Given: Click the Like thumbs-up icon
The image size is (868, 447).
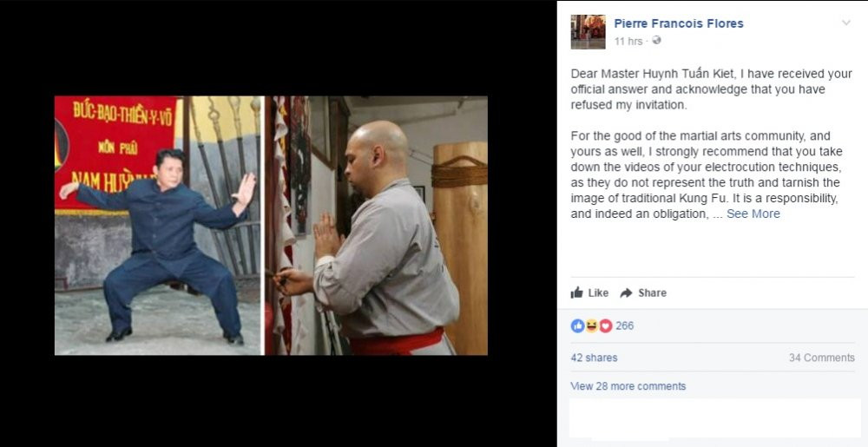Looking at the screenshot, I should click(577, 293).
